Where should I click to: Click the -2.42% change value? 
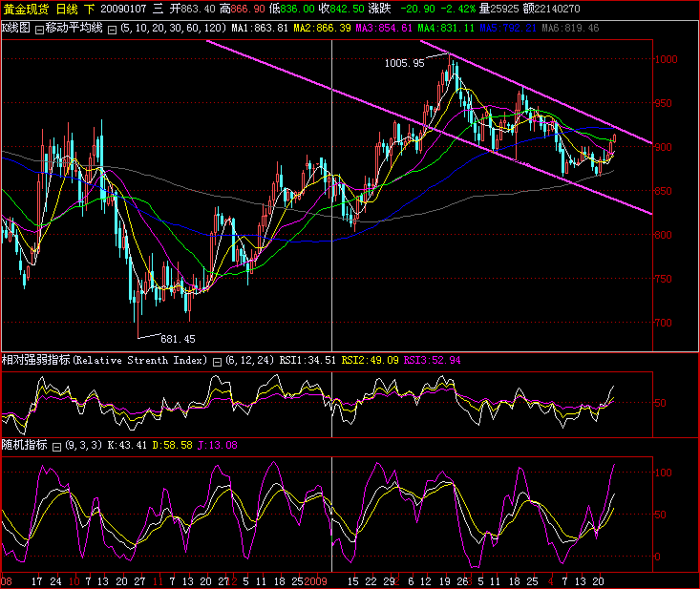coord(457,9)
